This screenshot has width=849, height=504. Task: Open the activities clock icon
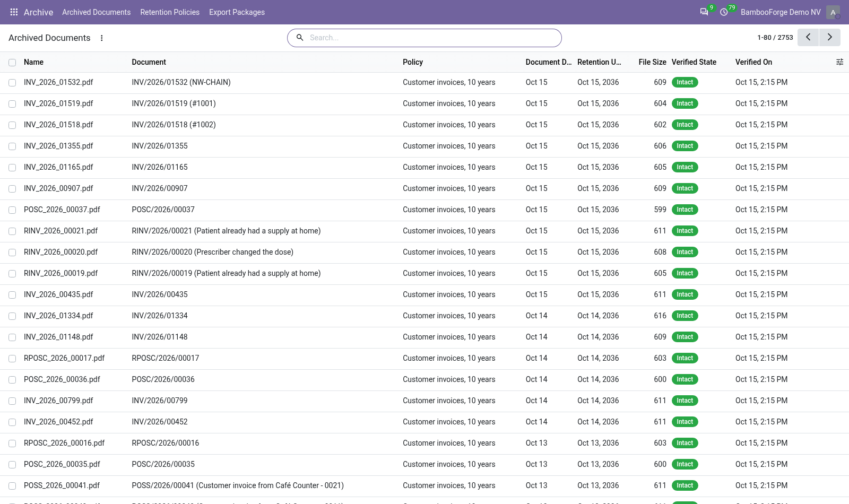tap(724, 12)
